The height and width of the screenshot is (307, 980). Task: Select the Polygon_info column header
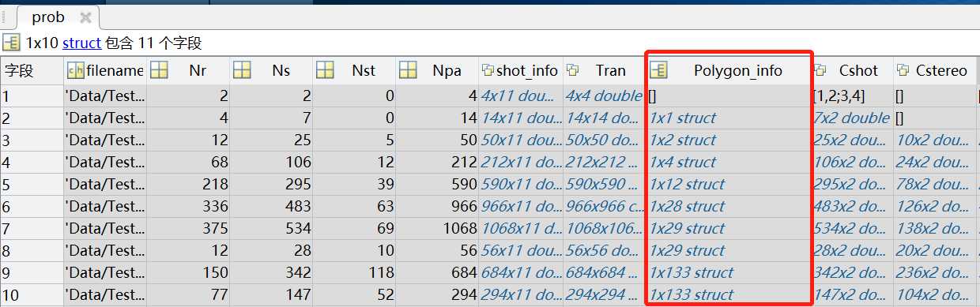point(729,70)
